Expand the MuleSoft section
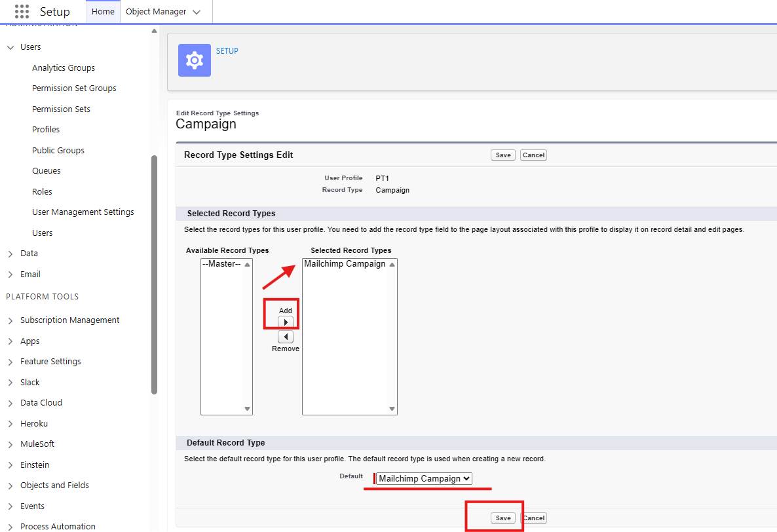 click(10, 444)
